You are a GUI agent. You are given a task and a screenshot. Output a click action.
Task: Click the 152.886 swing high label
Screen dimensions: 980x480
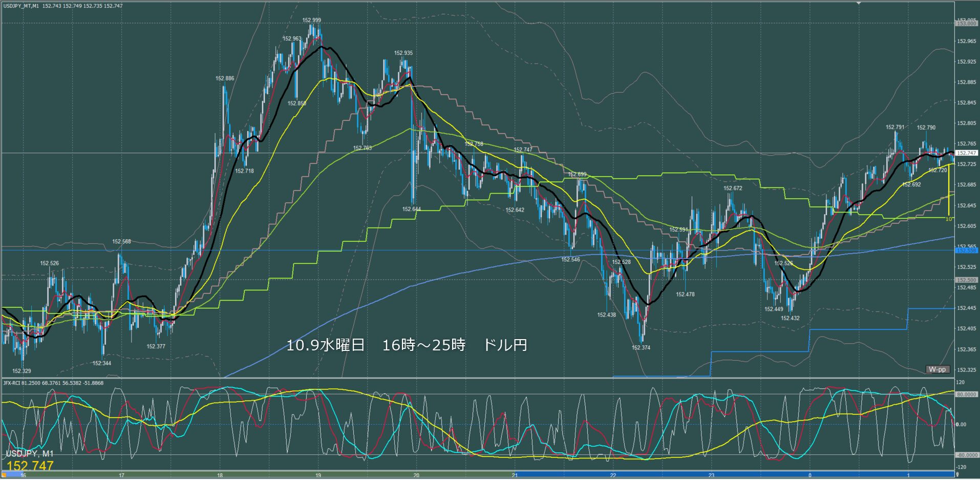[x=225, y=79]
